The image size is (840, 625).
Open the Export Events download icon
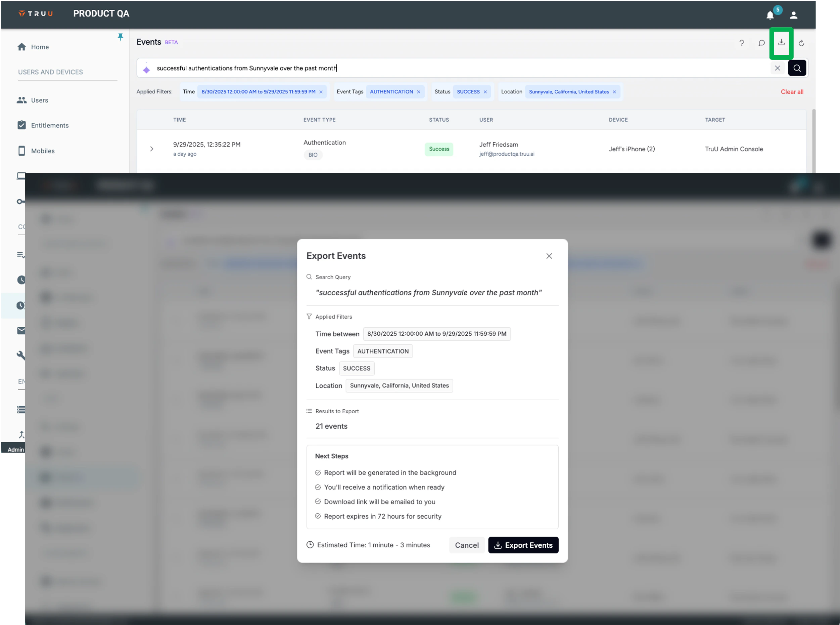coord(781,43)
